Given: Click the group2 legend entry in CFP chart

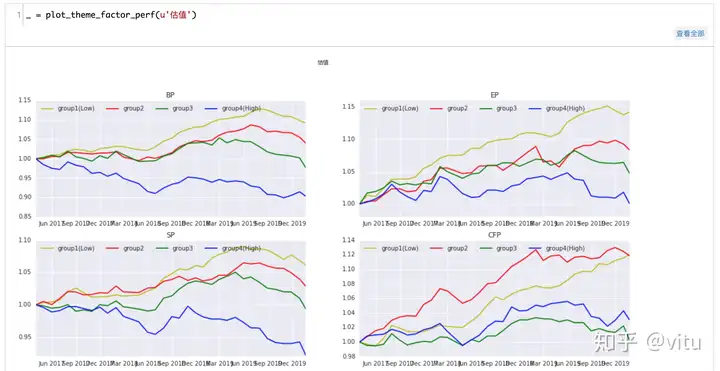Looking at the screenshot, I should 450,248.
